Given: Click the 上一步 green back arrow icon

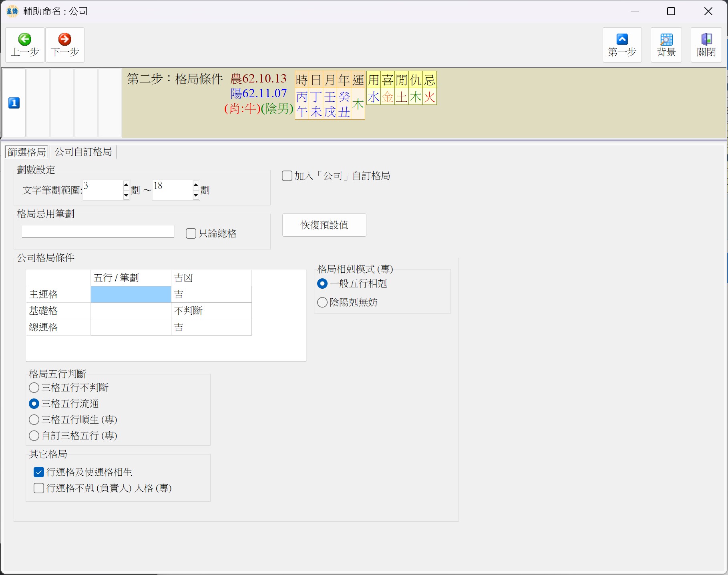Looking at the screenshot, I should [25, 39].
